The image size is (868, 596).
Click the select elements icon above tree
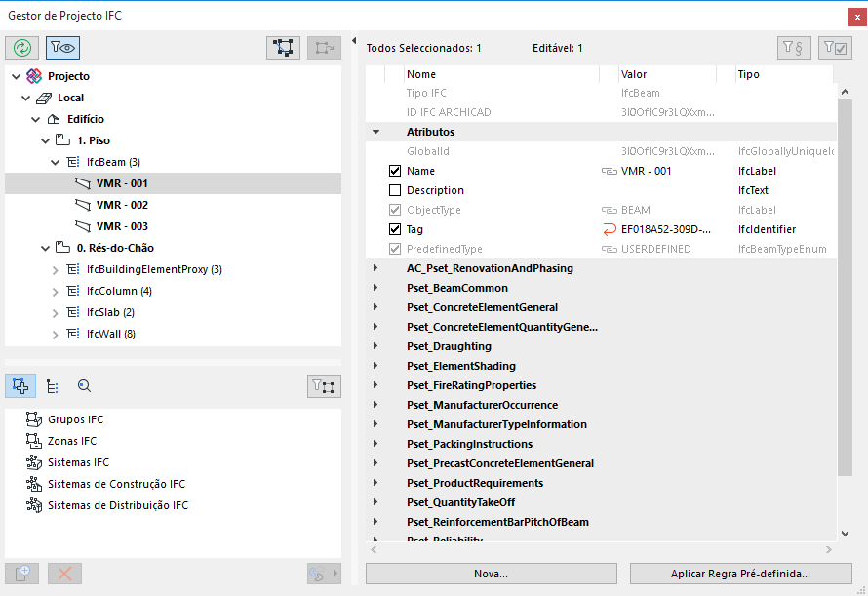coord(284,47)
